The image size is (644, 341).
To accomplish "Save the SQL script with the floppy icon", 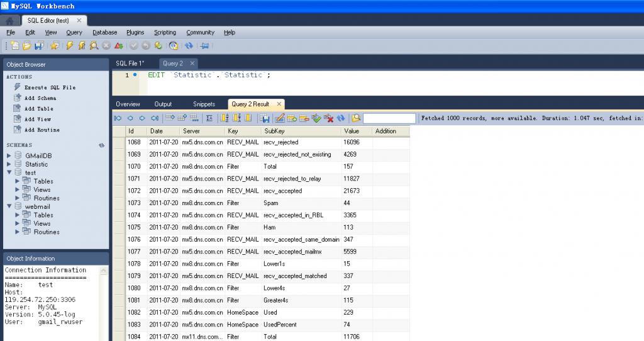I will click(x=39, y=45).
